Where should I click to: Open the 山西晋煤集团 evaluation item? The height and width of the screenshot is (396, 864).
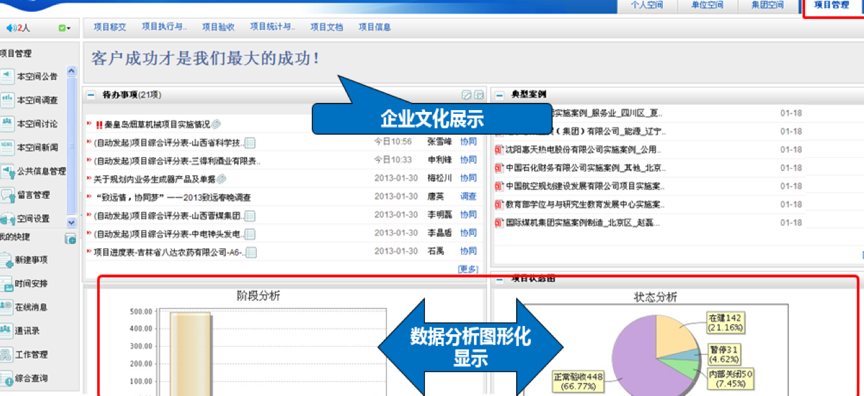point(168,216)
